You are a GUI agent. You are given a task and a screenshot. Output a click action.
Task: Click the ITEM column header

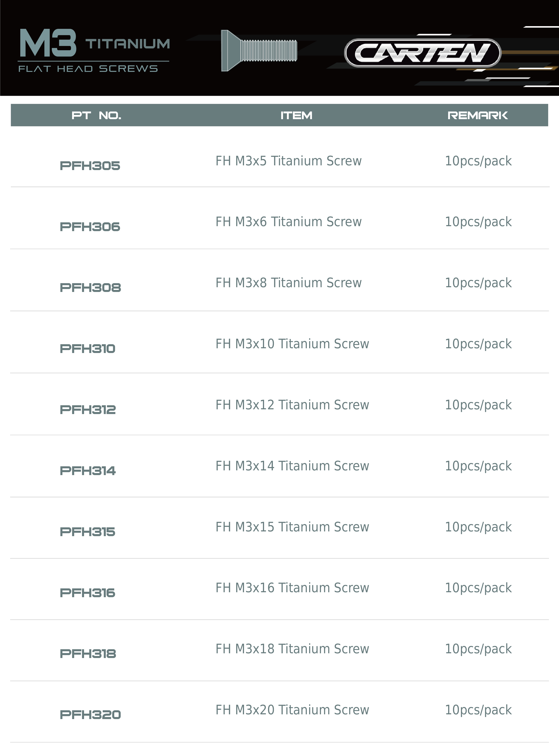click(296, 115)
